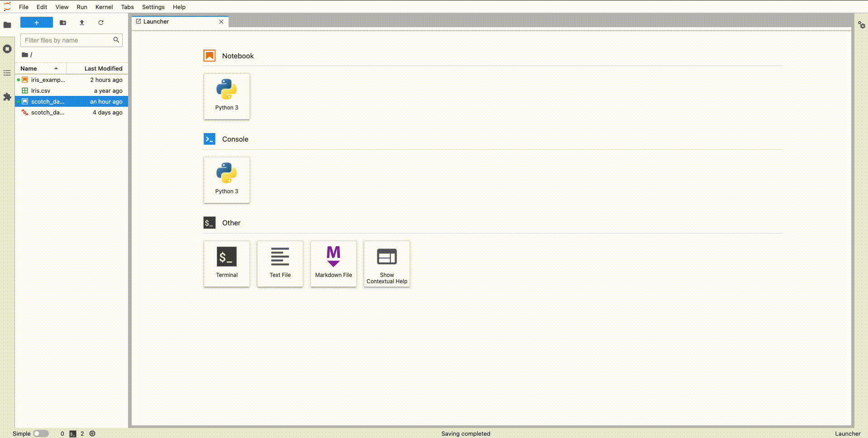
Task: Sort files by Last Modified column
Action: pos(97,68)
